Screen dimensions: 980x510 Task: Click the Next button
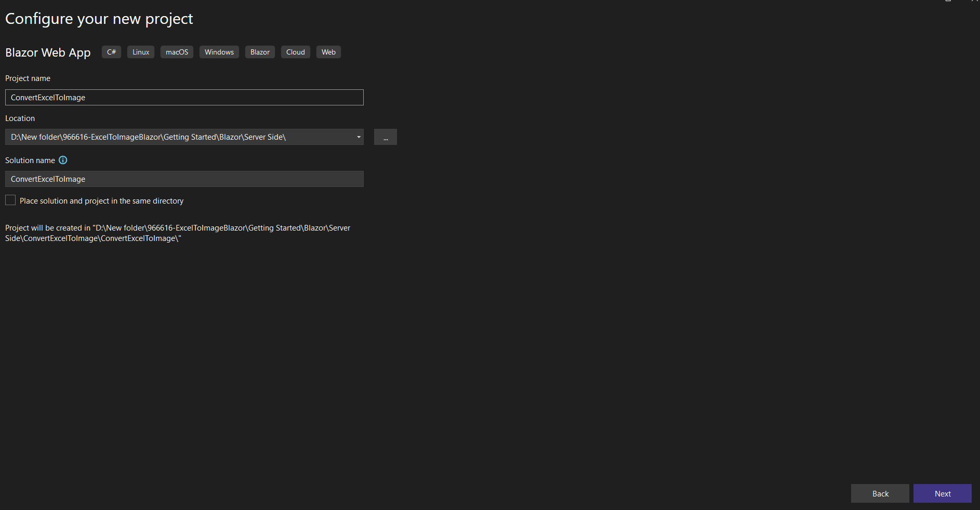(x=942, y=493)
